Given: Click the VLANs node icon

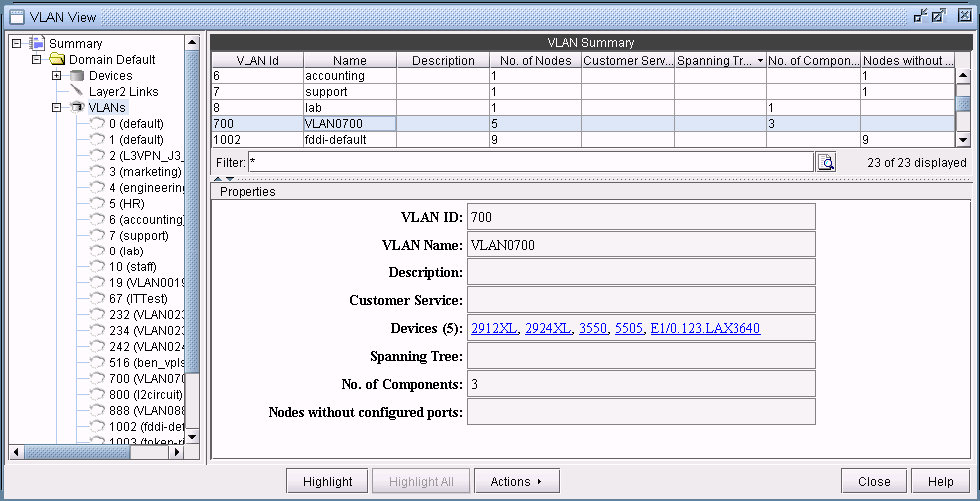Looking at the screenshot, I should [77, 108].
